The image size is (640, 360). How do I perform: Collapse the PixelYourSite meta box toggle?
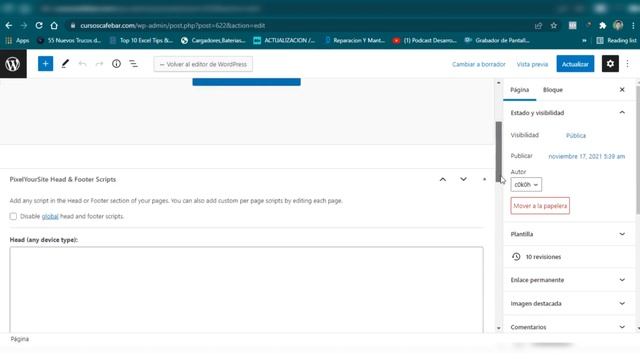point(484,179)
